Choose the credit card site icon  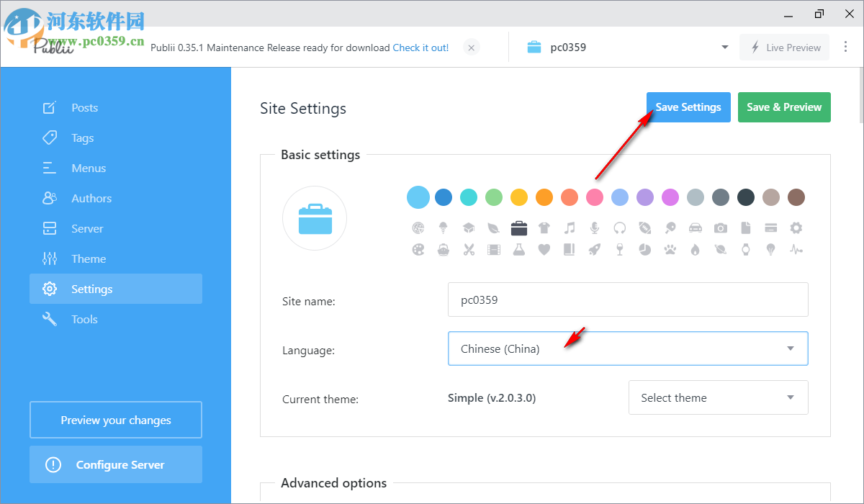(x=771, y=228)
